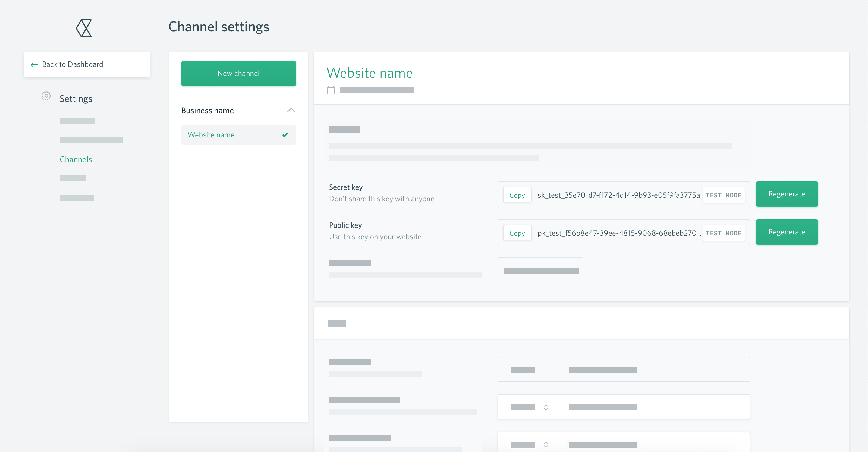The width and height of the screenshot is (868, 452).
Task: Click "Use this key on your website" text
Action: 375,237
